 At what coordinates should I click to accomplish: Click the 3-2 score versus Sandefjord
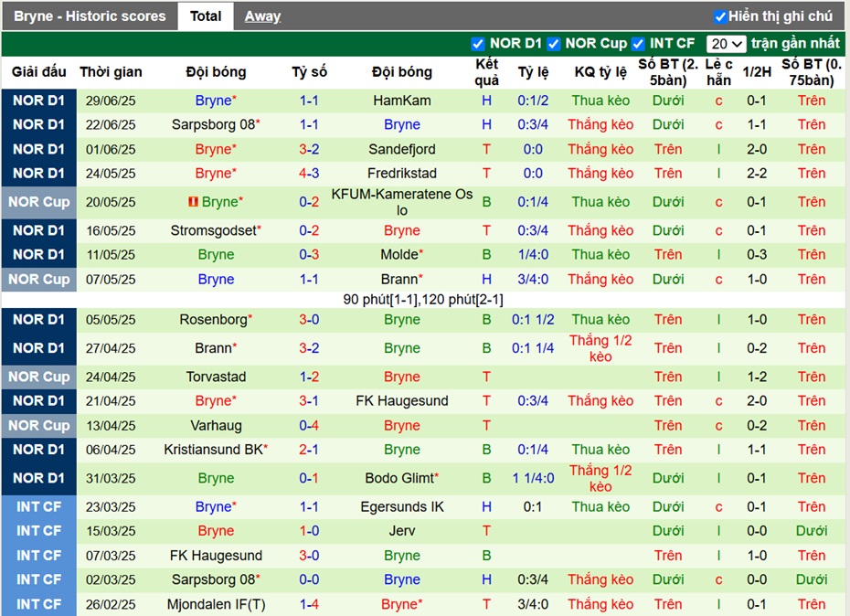coord(309,149)
